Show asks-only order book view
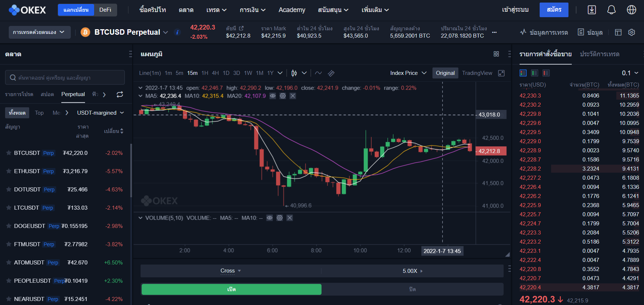 546,73
